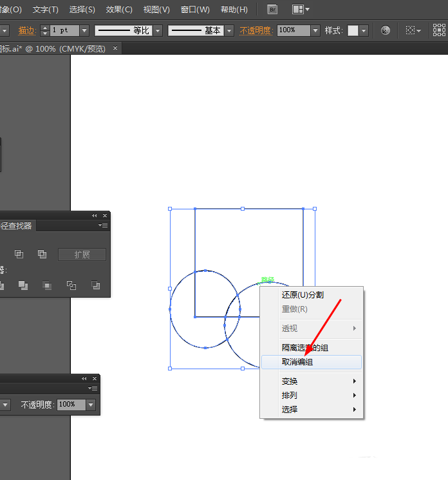The height and width of the screenshot is (480, 448).
Task: Click the Pathfinder icon left of 扩展 button
Action: point(42,254)
